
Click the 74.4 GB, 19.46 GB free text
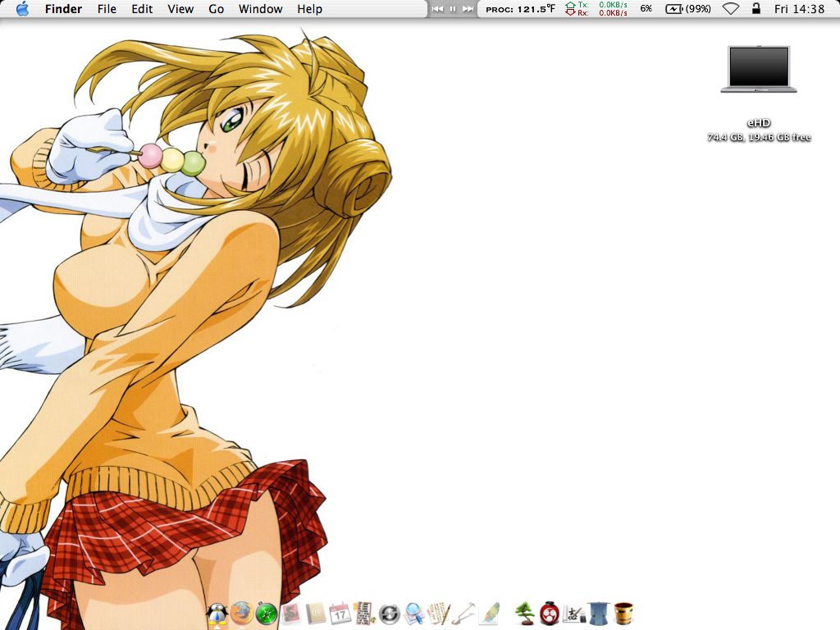coord(759,137)
